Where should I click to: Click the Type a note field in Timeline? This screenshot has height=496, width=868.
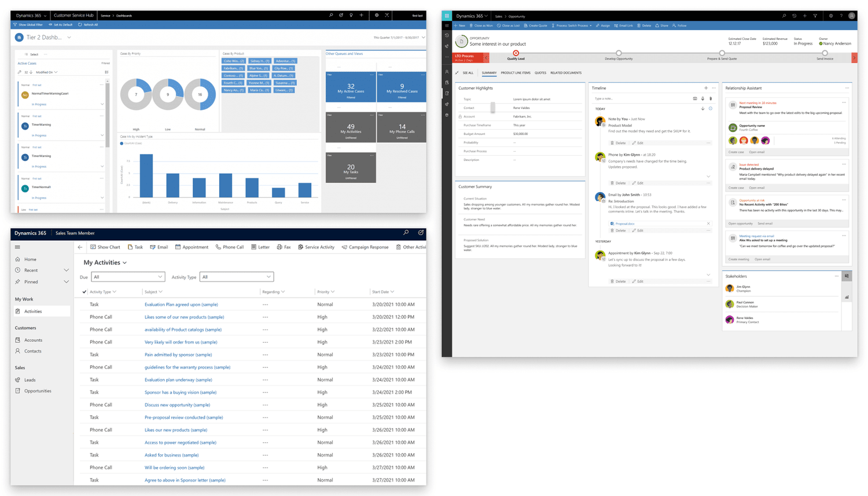click(641, 99)
